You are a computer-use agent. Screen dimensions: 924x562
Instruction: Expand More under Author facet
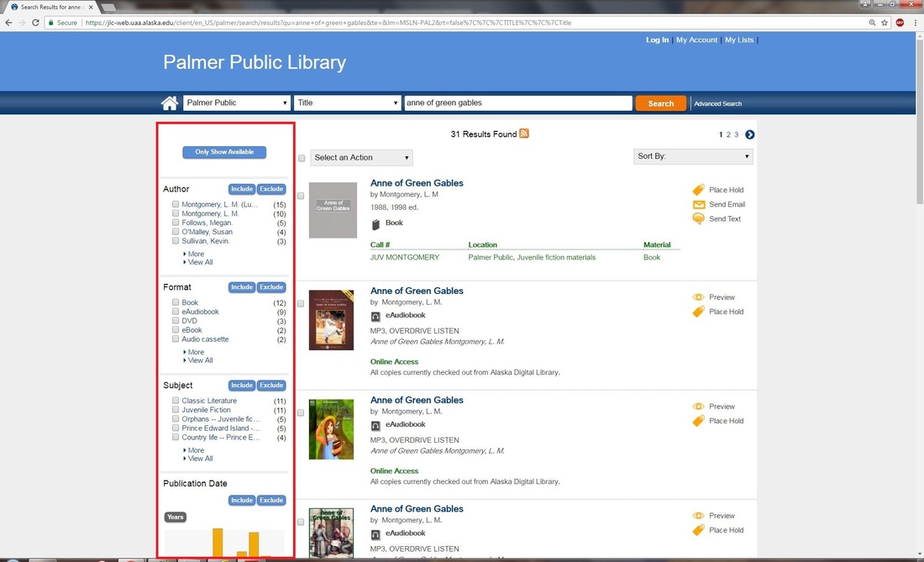pos(194,254)
